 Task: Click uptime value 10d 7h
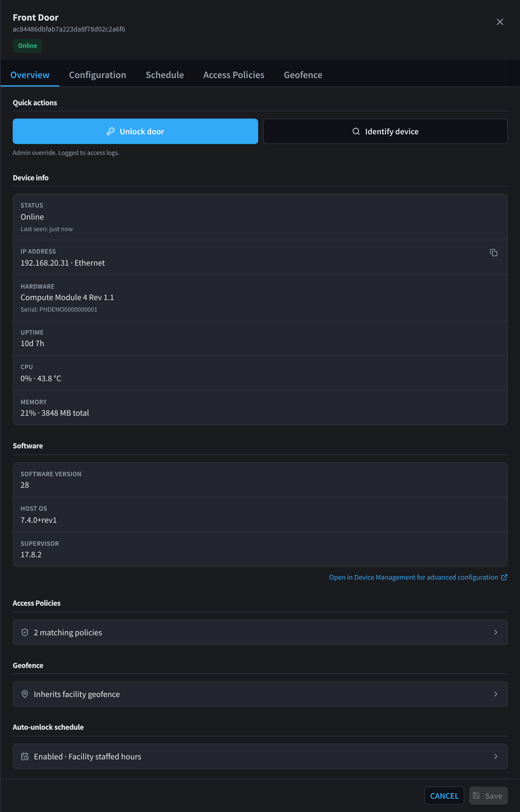click(32, 343)
